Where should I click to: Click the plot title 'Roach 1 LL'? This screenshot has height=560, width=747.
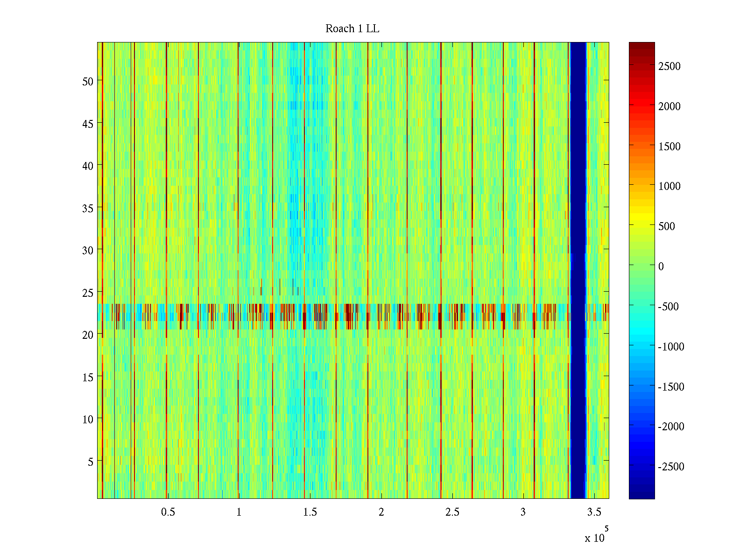352,29
